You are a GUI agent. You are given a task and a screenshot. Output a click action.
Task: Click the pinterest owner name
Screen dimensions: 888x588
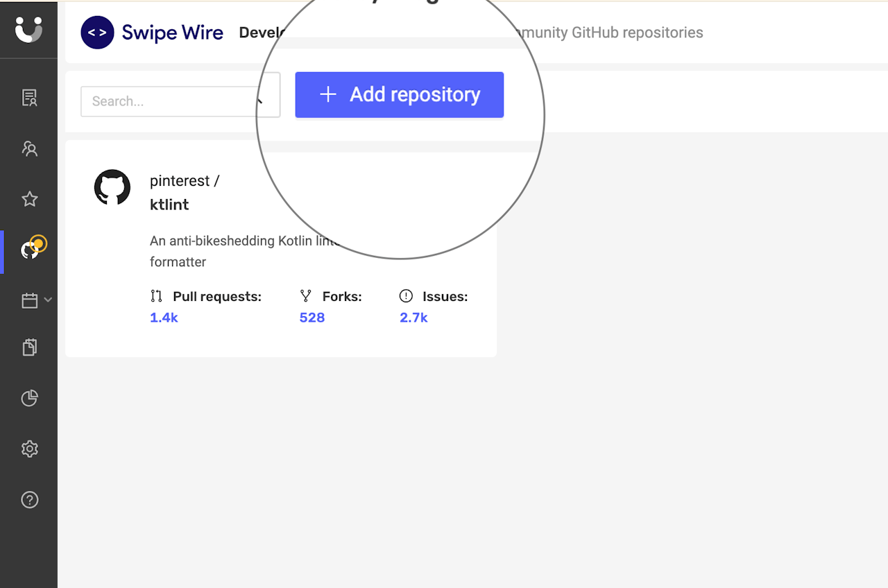click(x=180, y=181)
